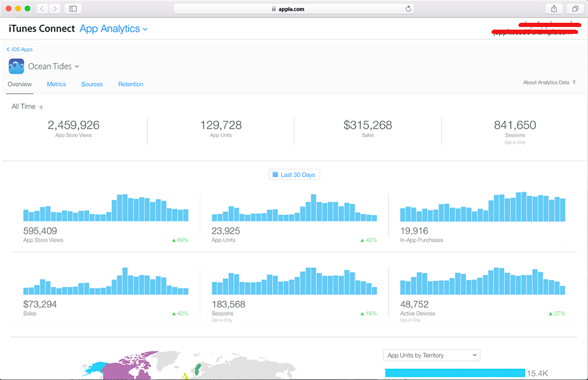The width and height of the screenshot is (588, 380).
Task: Click the reload icon in the address bar
Action: (407, 8)
